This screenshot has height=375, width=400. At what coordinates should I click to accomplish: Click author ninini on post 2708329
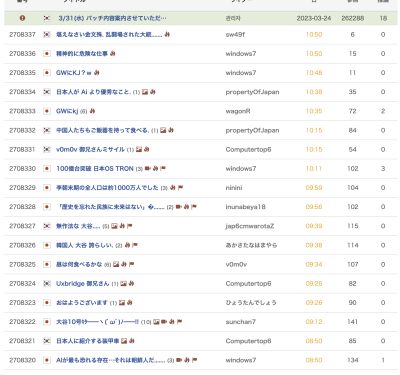click(x=234, y=188)
